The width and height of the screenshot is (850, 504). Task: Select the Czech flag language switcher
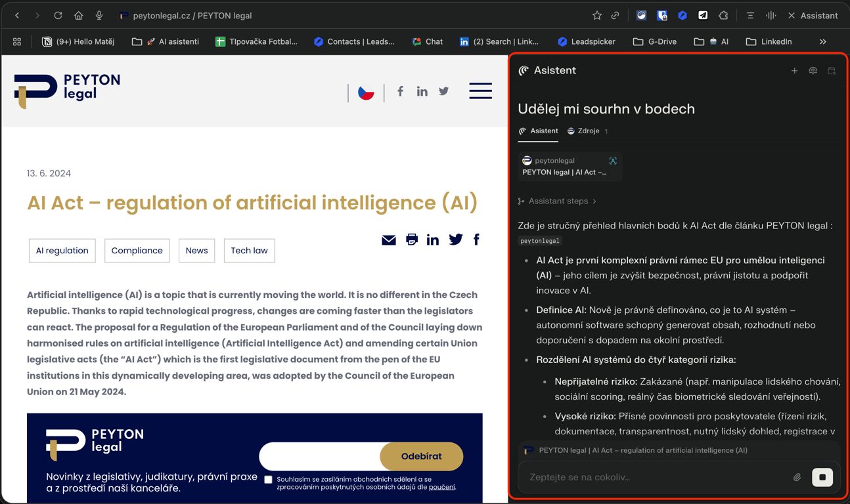tap(366, 92)
